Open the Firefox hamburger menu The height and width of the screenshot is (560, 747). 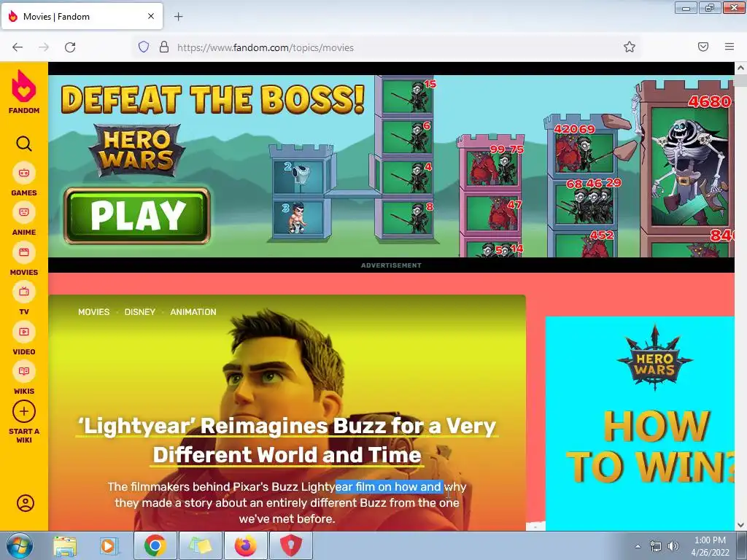click(x=729, y=47)
